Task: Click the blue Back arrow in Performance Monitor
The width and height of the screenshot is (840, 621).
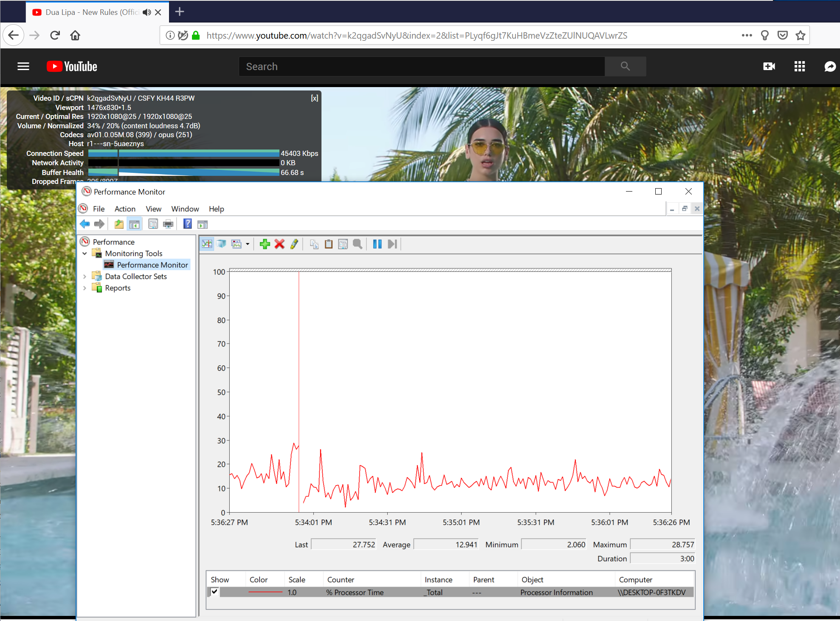Action: click(85, 224)
